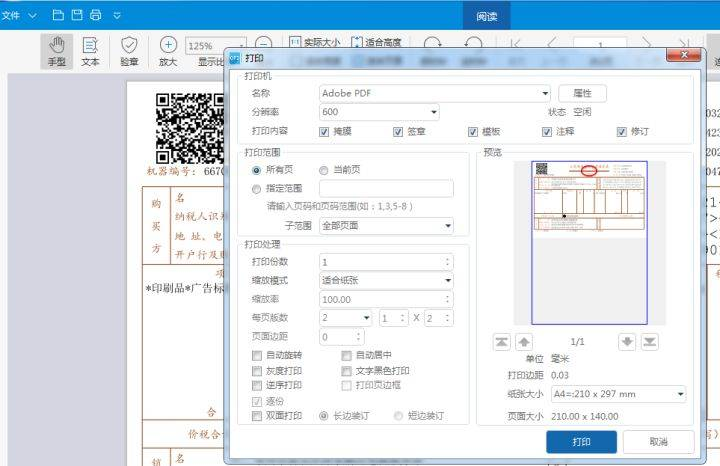Toggle the 注释 checkbox

point(547,132)
